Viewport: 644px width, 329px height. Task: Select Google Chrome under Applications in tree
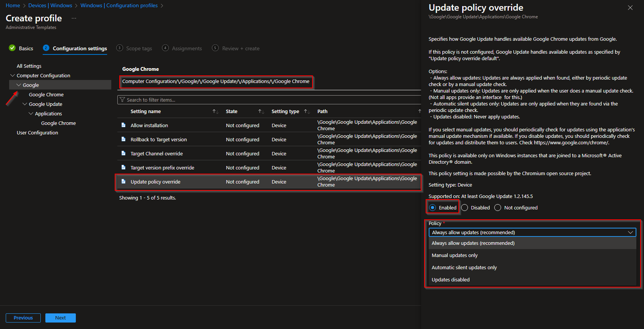pos(58,123)
